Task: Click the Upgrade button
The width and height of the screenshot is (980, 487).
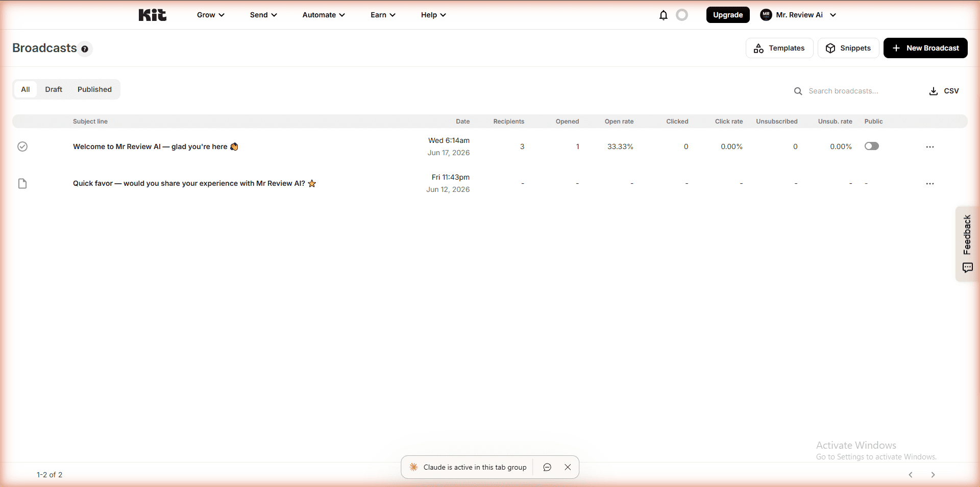Action: click(728, 15)
